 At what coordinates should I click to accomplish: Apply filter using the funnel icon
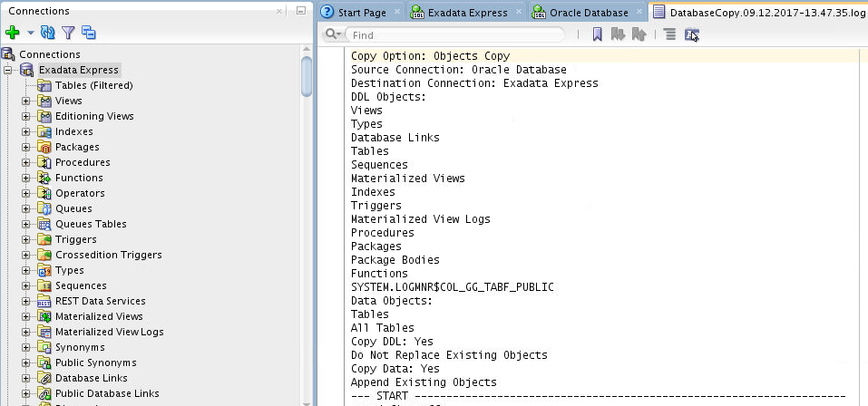(68, 33)
